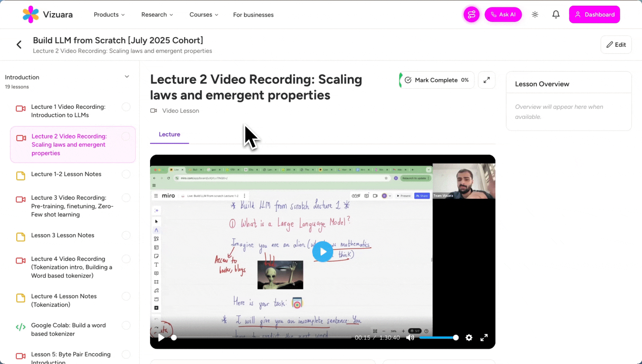Image resolution: width=642 pixels, height=364 pixels.
Task: Check completion circle for Lesson 3 Lesson Notes
Action: pos(126,235)
